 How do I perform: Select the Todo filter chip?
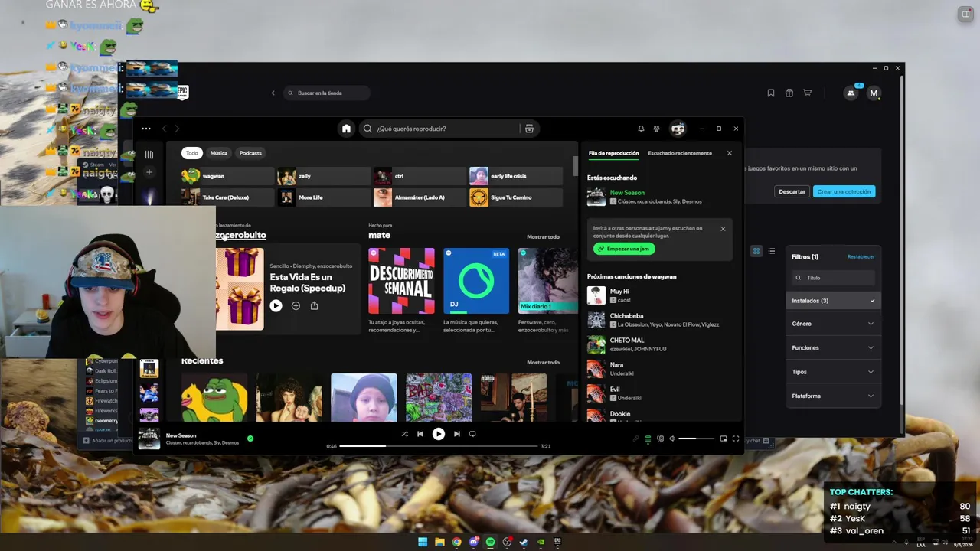191,153
